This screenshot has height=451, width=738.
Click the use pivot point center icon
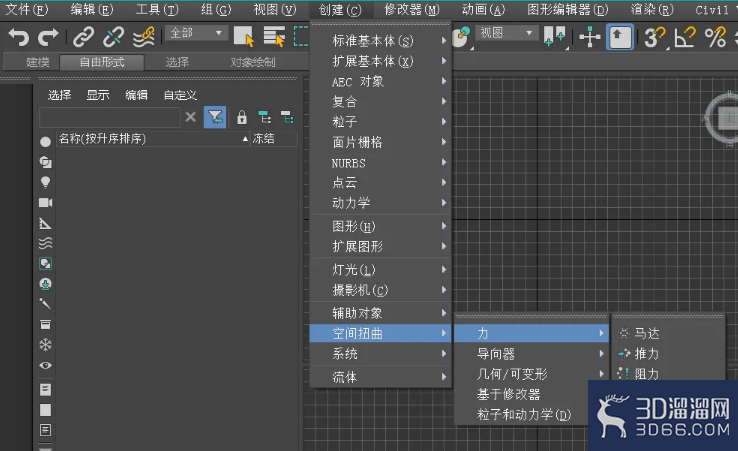[x=554, y=37]
